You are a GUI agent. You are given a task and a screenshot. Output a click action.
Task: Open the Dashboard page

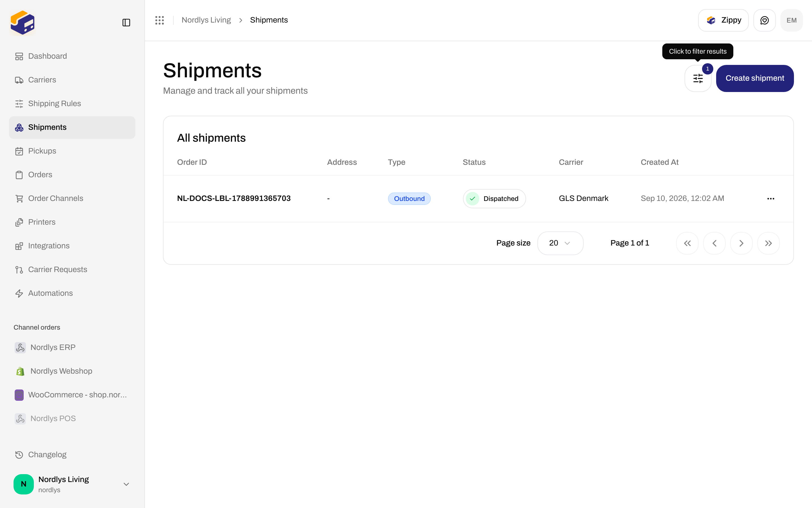point(72,56)
